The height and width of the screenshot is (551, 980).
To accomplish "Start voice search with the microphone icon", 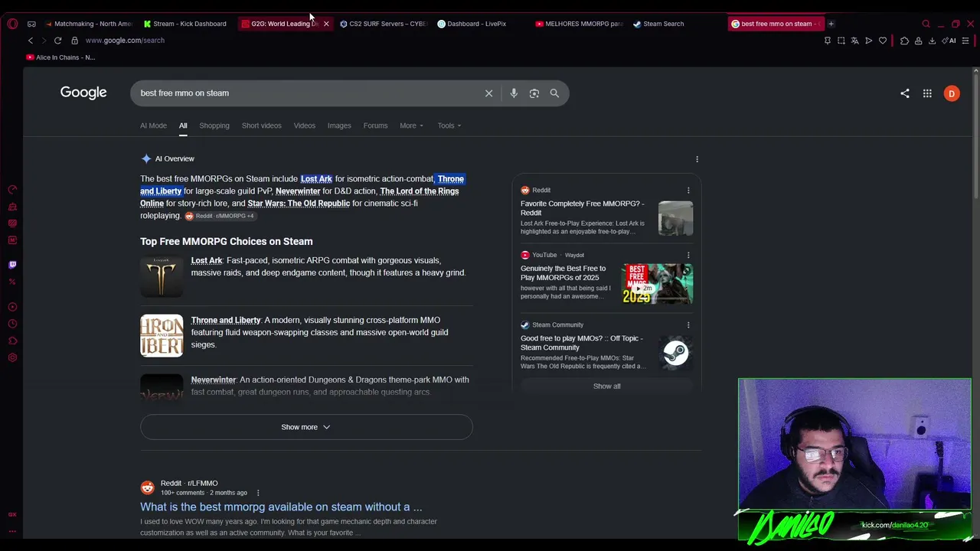I will (x=514, y=93).
